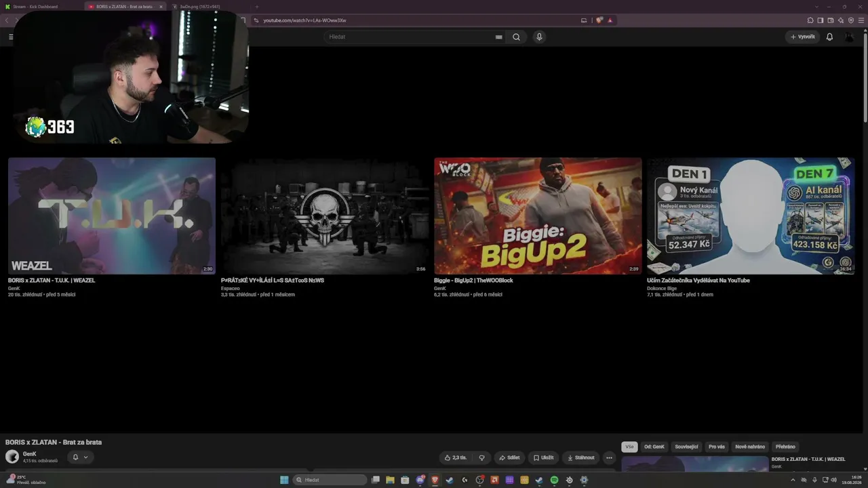Select the 'Přehráno' filter chip
This screenshot has width=868, height=488.
point(785,447)
